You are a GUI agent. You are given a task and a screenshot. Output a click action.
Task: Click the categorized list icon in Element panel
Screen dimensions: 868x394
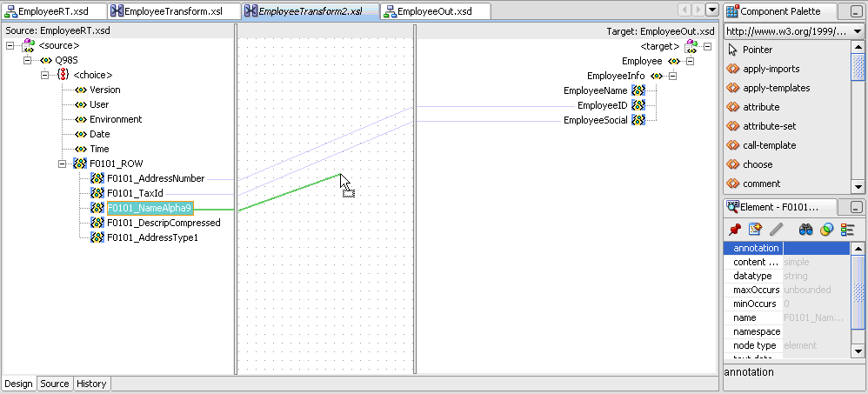[847, 229]
